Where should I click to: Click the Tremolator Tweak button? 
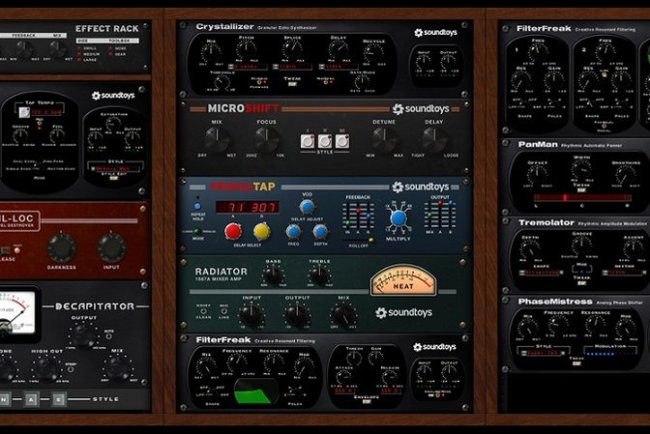pos(581,283)
